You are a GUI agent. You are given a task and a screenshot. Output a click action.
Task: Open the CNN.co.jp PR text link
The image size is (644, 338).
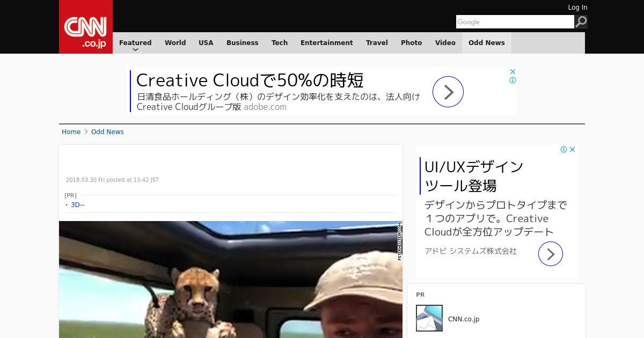(x=464, y=319)
